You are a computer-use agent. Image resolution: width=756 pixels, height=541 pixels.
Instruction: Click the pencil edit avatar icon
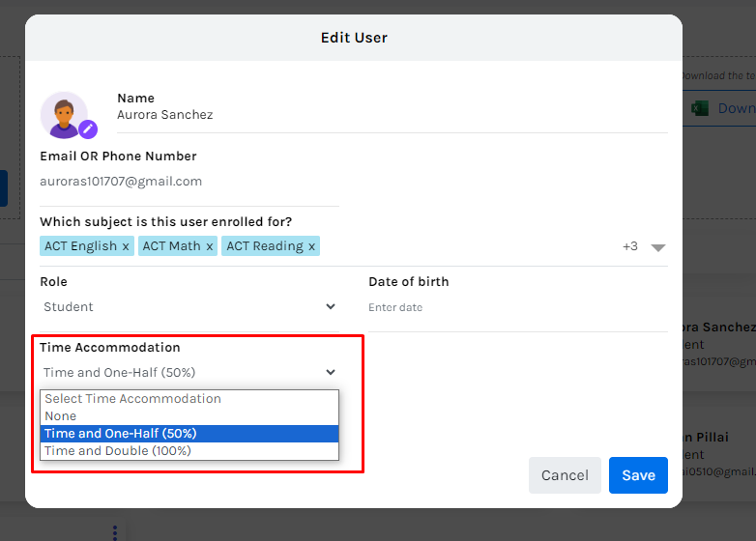tap(88, 128)
